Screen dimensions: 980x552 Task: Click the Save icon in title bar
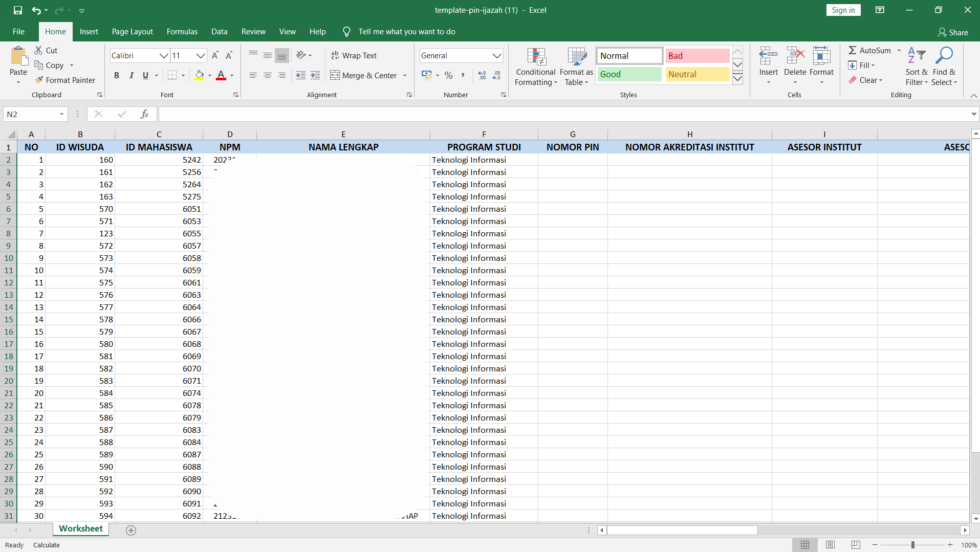point(18,10)
